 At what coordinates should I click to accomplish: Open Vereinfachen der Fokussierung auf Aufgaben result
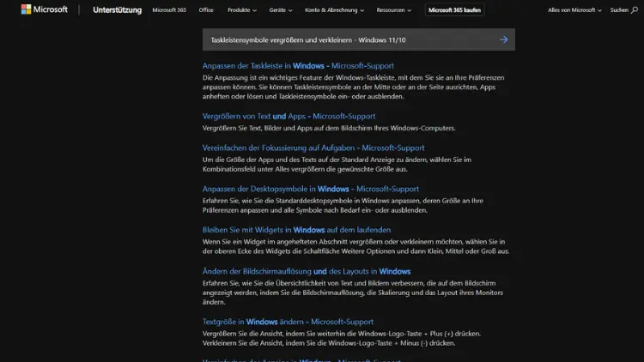[x=313, y=148]
